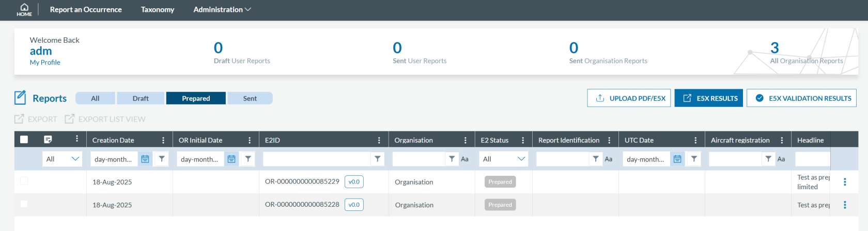Click the E2ID filter text field
The width and height of the screenshot is (868, 231).
317,159
